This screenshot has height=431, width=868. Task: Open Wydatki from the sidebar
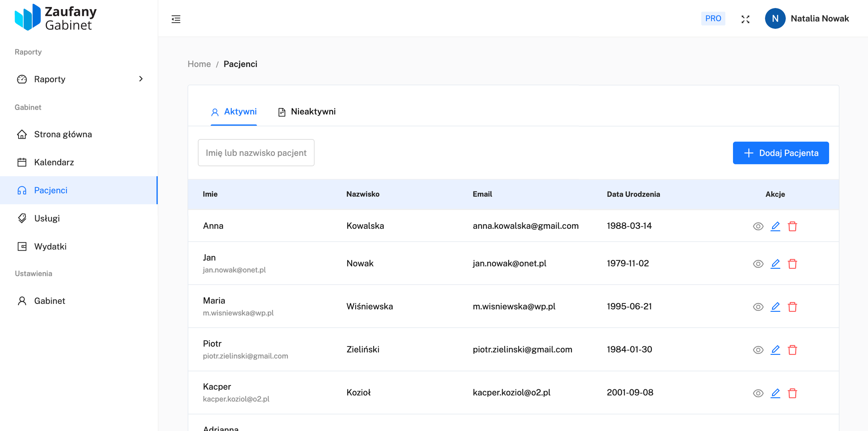pos(79,247)
